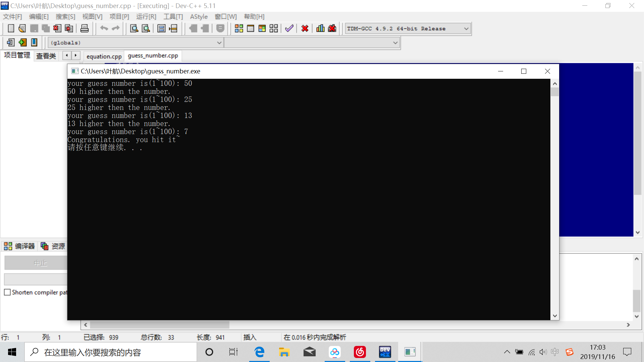The image size is (644, 362).
Task: Open the 编译器 compiler output tab
Action: 19,246
